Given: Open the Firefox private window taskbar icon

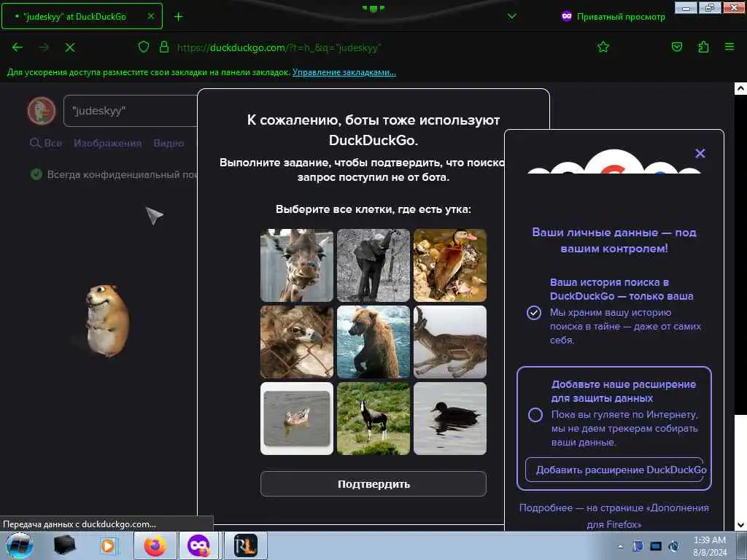Looking at the screenshot, I should pos(198,545).
